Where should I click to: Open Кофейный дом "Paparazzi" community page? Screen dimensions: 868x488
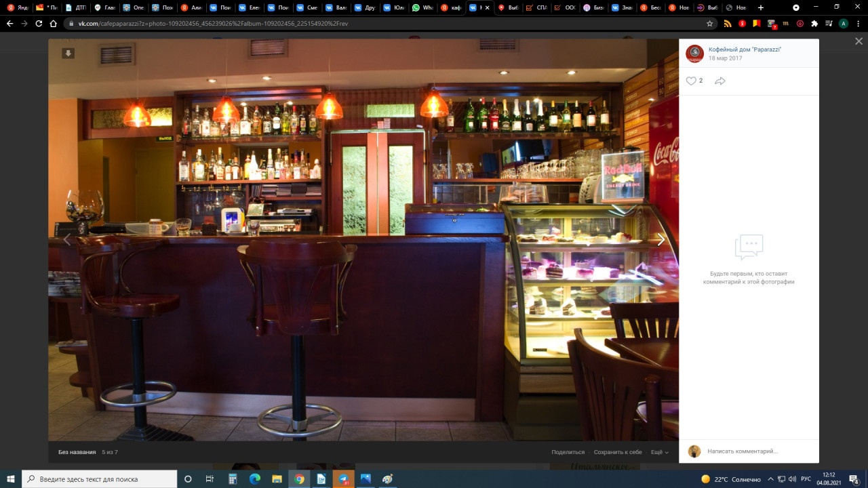[745, 49]
